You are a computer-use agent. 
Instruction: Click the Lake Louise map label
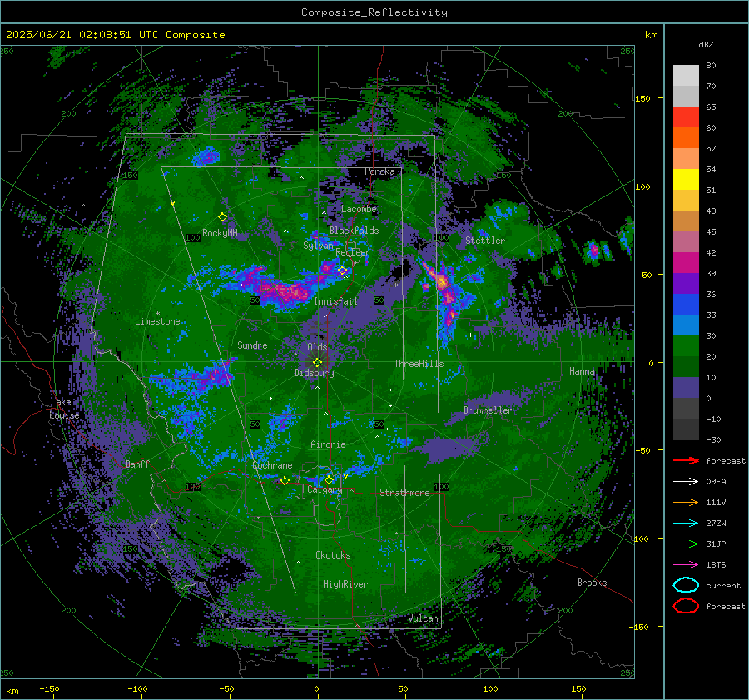pyautogui.click(x=64, y=409)
